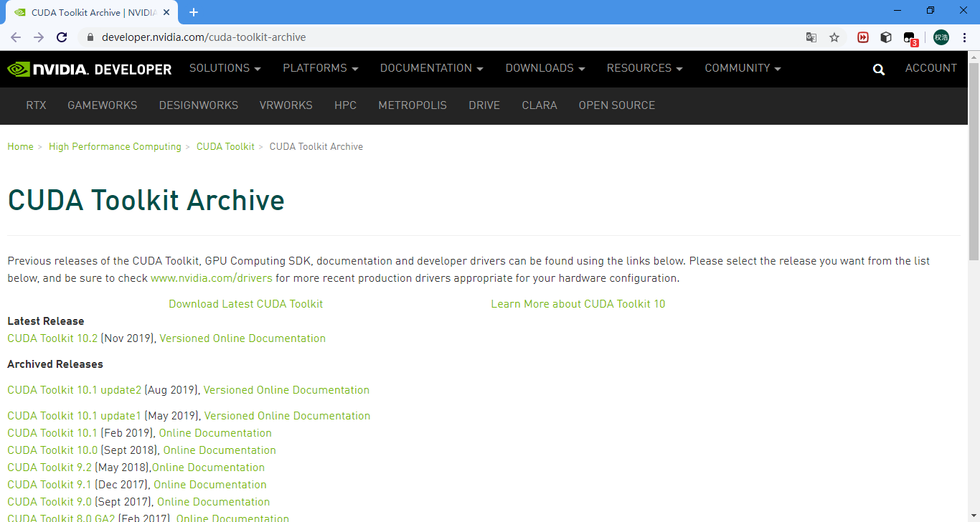Click the lock icon in the address bar
Screen dimensions: 980x522
tap(90, 37)
